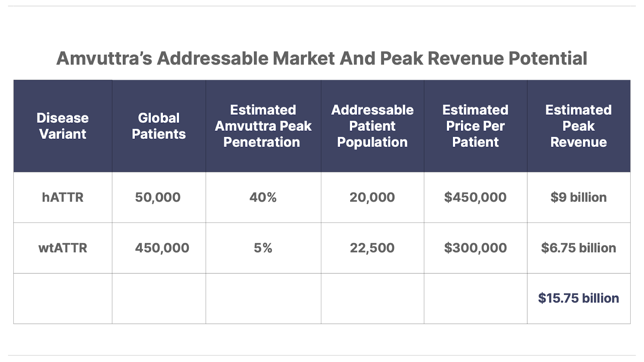Select the "Estimated Peak Revenue" header
The width and height of the screenshot is (644, 362).
click(x=578, y=126)
